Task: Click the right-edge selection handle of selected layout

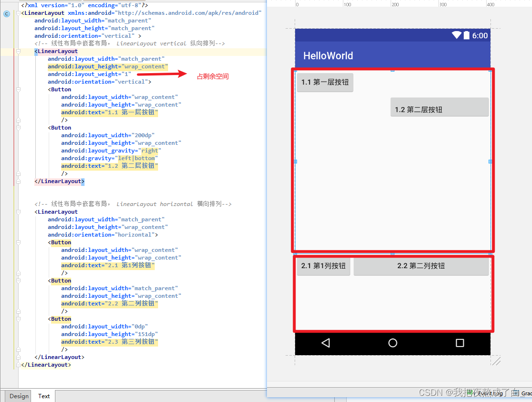Action: pos(490,162)
